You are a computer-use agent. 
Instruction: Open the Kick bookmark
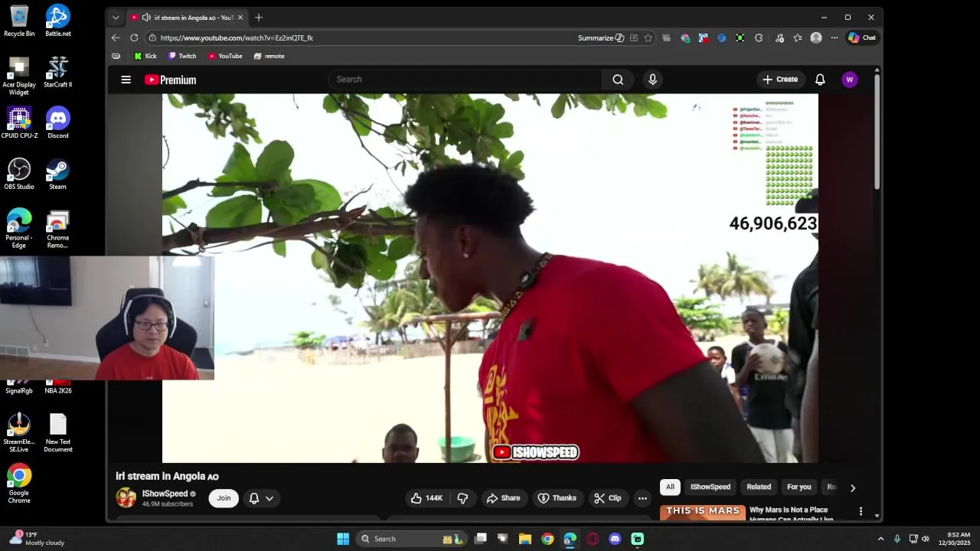tap(145, 56)
